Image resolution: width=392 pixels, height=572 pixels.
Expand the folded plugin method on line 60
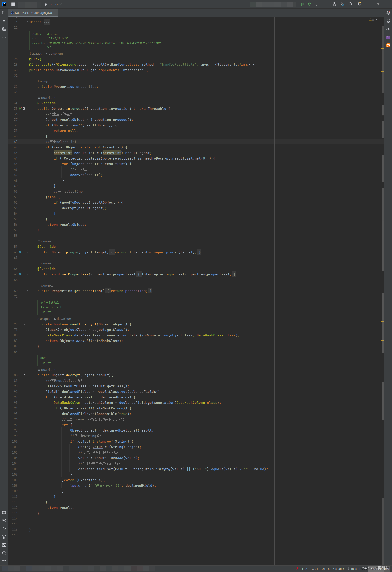[27, 252]
